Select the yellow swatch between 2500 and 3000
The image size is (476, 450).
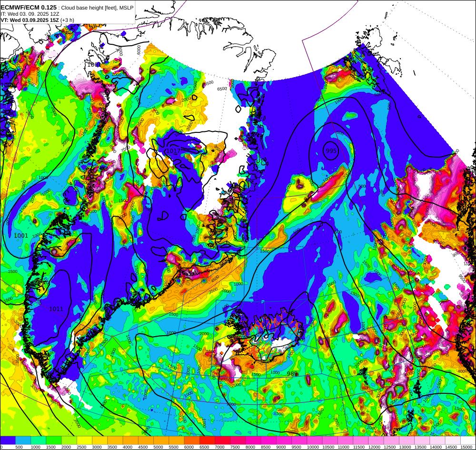[84, 440]
